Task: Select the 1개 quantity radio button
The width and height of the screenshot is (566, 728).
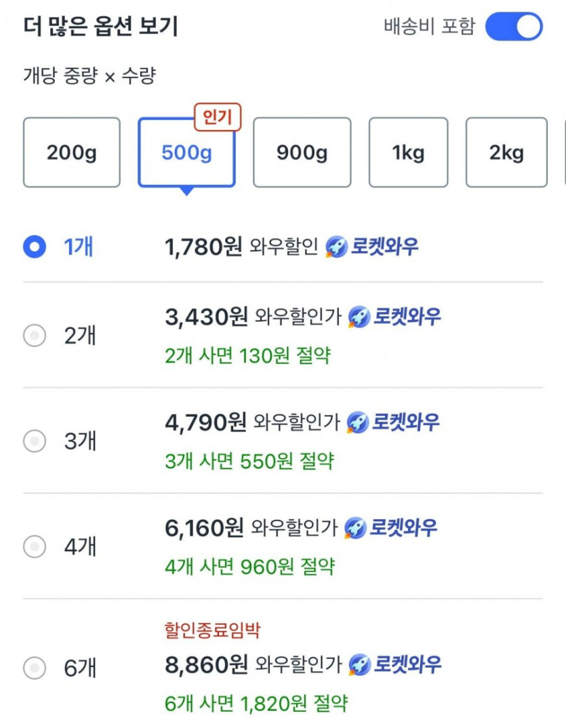Action: pyautogui.click(x=34, y=247)
